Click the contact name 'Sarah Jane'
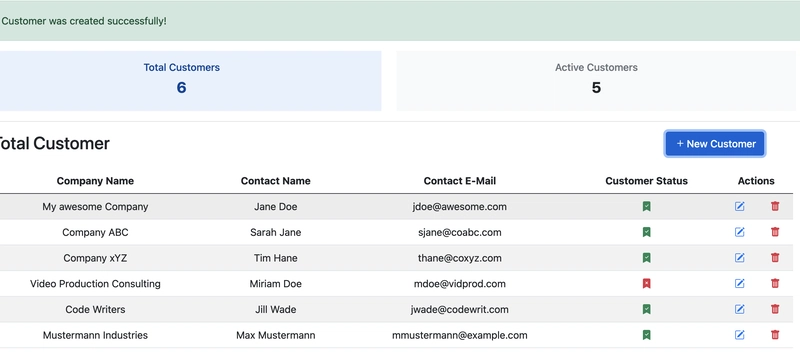This screenshot has height=360, width=800. point(276,232)
